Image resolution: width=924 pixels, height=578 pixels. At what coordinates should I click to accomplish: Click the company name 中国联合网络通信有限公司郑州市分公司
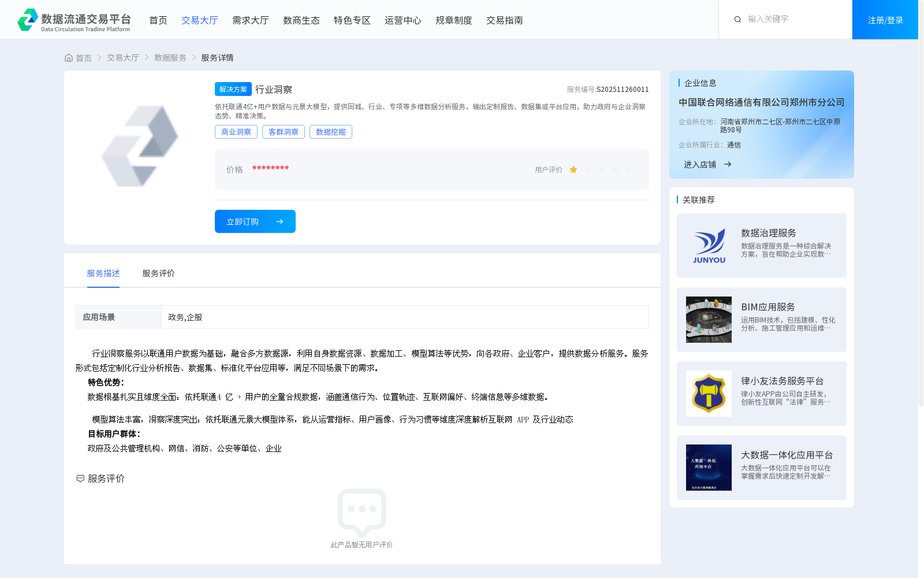(762, 102)
